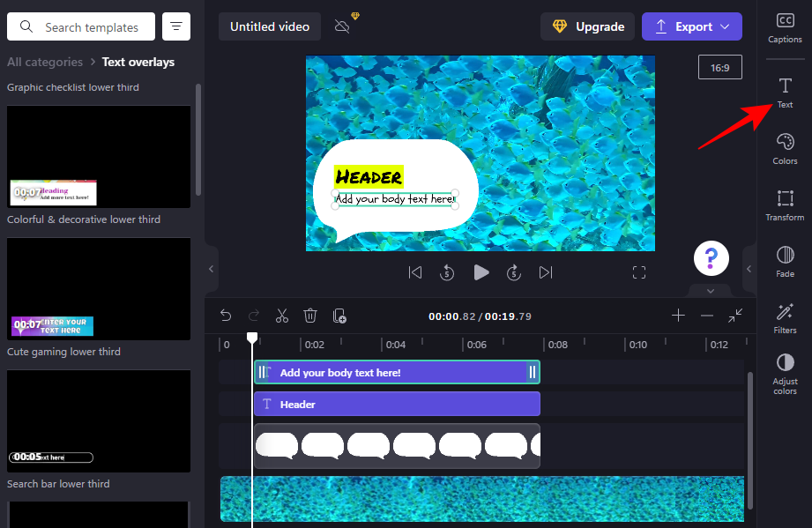Viewport: 812px width, 528px height.
Task: Change the 16:9 aspect ratio
Action: click(x=719, y=68)
